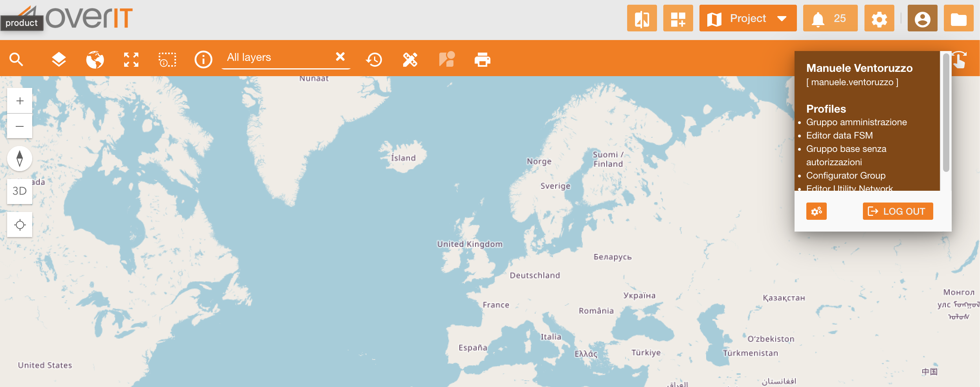Open the measure and draw tool
980x387 pixels.
410,60
